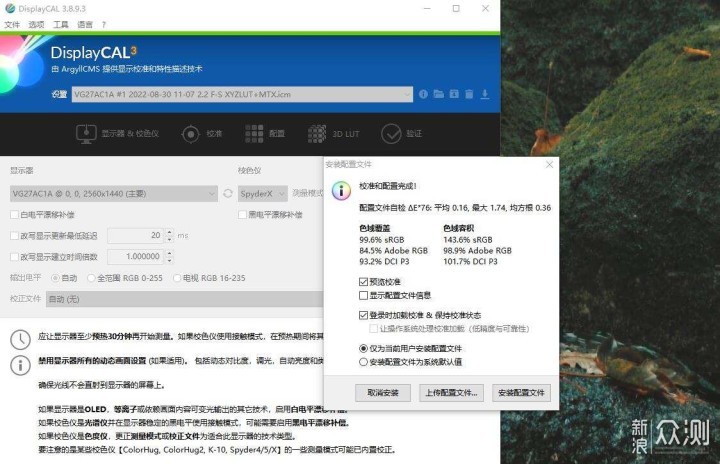
Task: Open the 3D LUT tab
Action: (333, 134)
